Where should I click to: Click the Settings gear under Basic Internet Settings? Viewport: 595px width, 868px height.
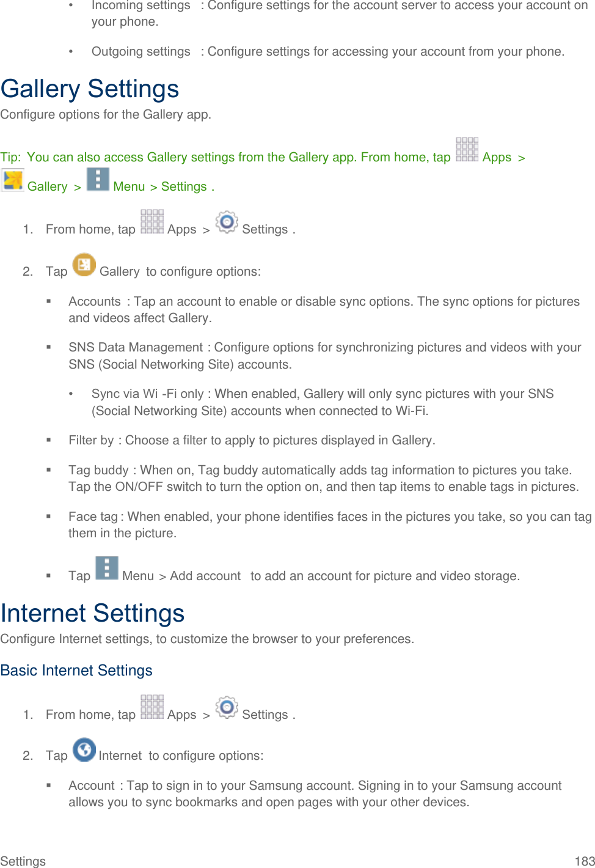tap(227, 707)
